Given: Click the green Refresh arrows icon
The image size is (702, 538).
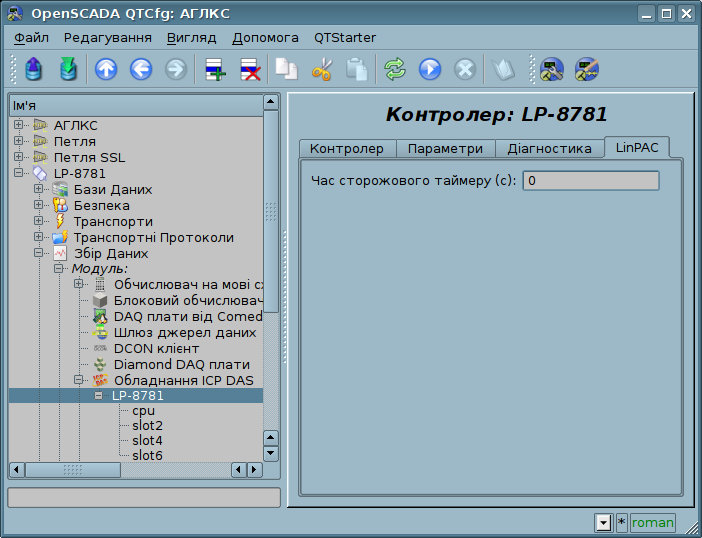Looking at the screenshot, I should tap(395, 69).
